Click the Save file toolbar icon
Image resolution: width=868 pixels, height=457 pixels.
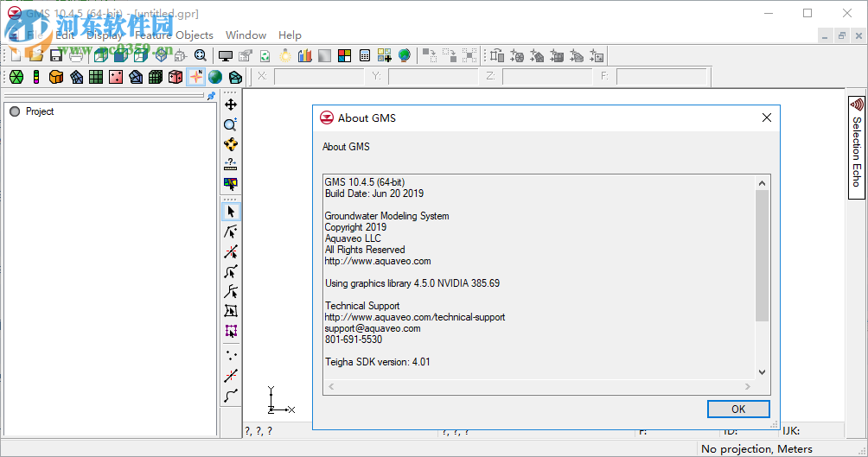(55, 55)
